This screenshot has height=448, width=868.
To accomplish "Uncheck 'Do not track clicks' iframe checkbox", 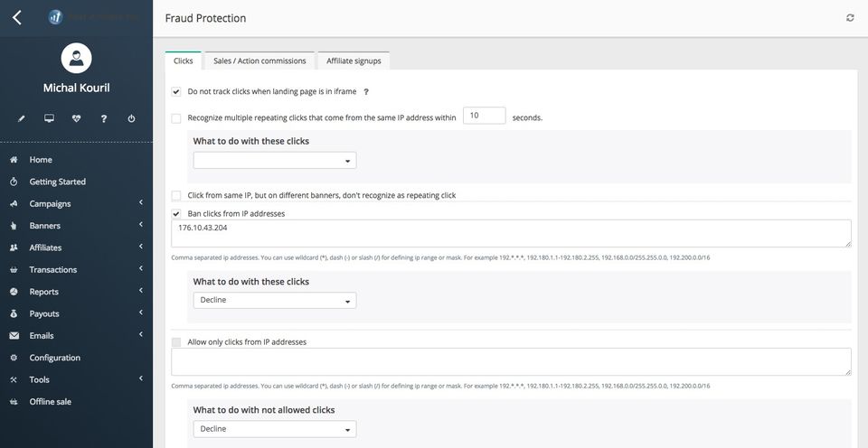I will [176, 92].
